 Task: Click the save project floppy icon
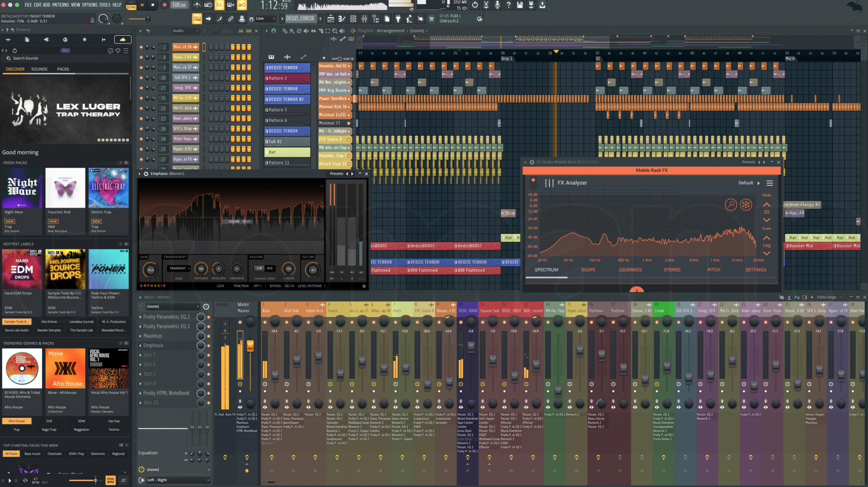520,5
